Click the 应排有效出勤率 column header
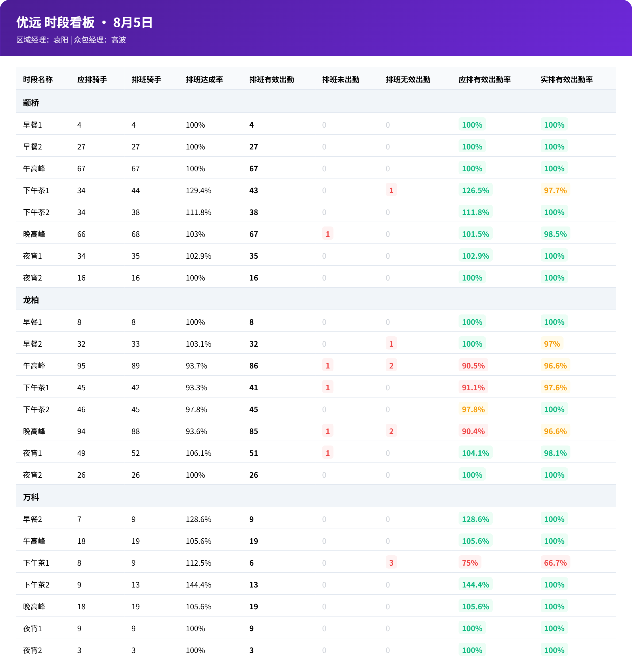This screenshot has height=672, width=632. pos(484,79)
